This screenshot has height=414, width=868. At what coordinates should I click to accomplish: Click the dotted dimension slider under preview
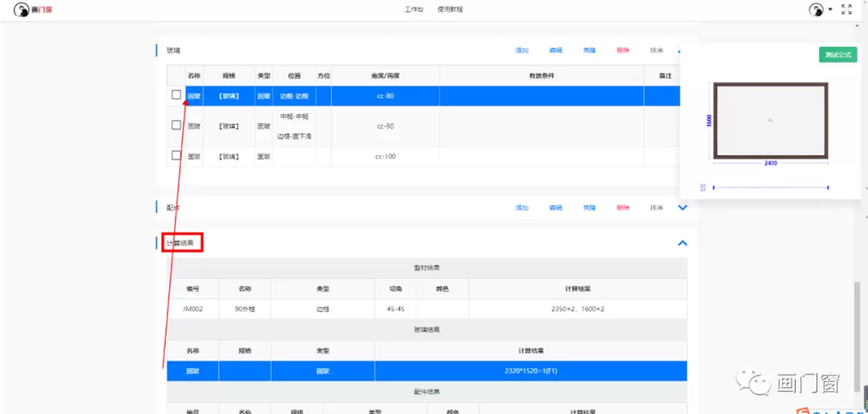(x=770, y=188)
